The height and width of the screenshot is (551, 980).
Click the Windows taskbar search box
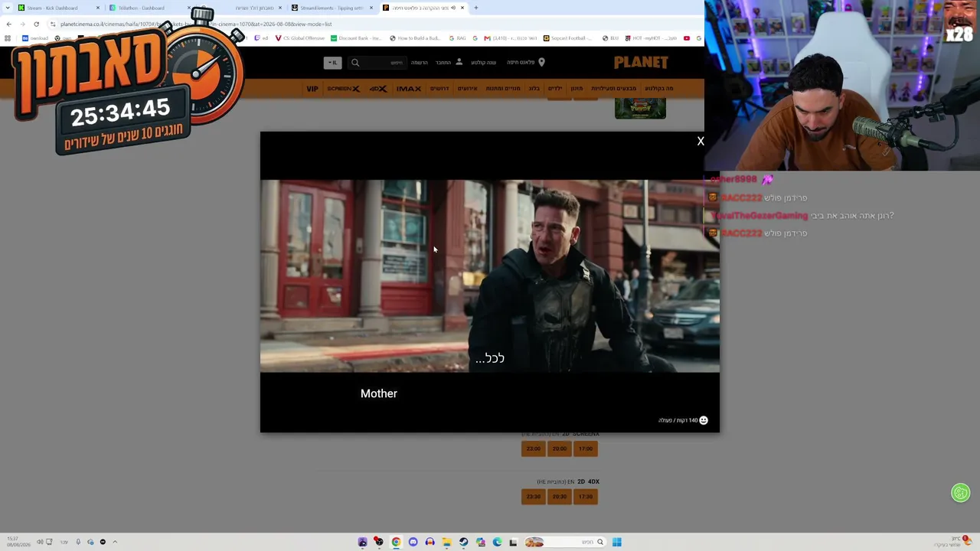coord(564,542)
